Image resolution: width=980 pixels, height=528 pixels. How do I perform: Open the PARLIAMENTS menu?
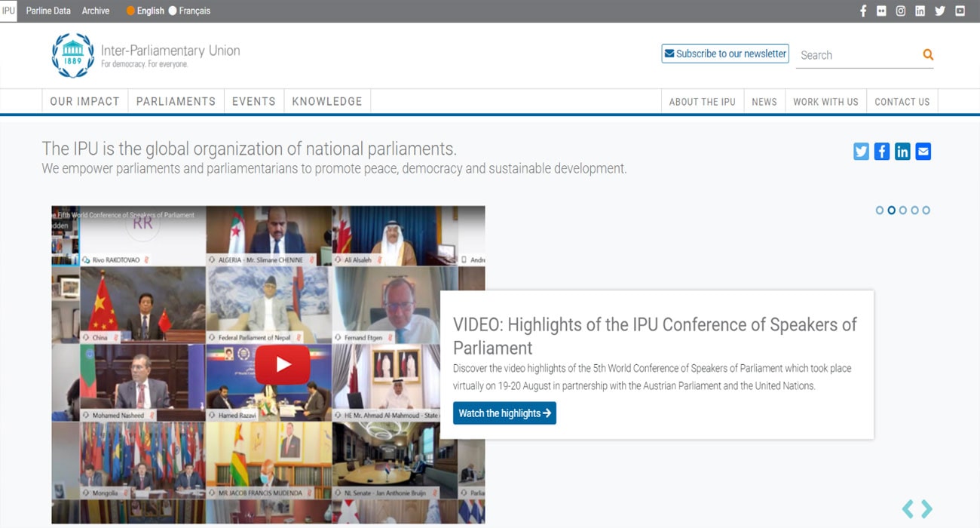coord(176,101)
